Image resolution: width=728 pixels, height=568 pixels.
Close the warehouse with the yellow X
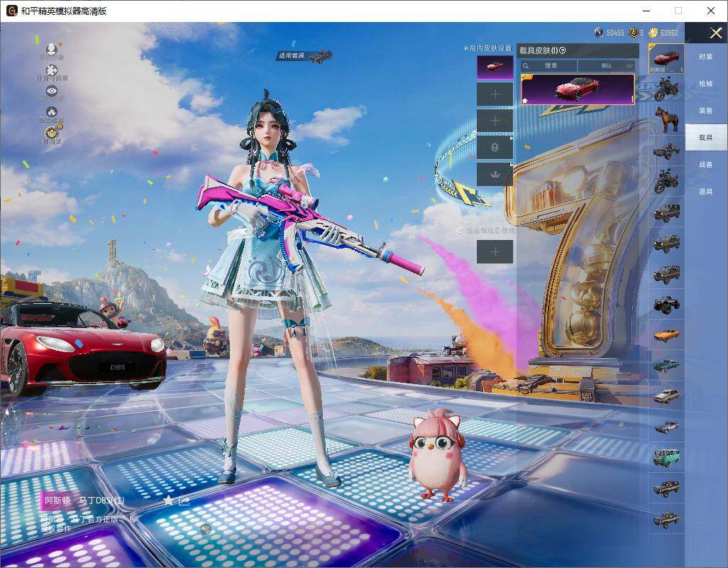pos(715,33)
